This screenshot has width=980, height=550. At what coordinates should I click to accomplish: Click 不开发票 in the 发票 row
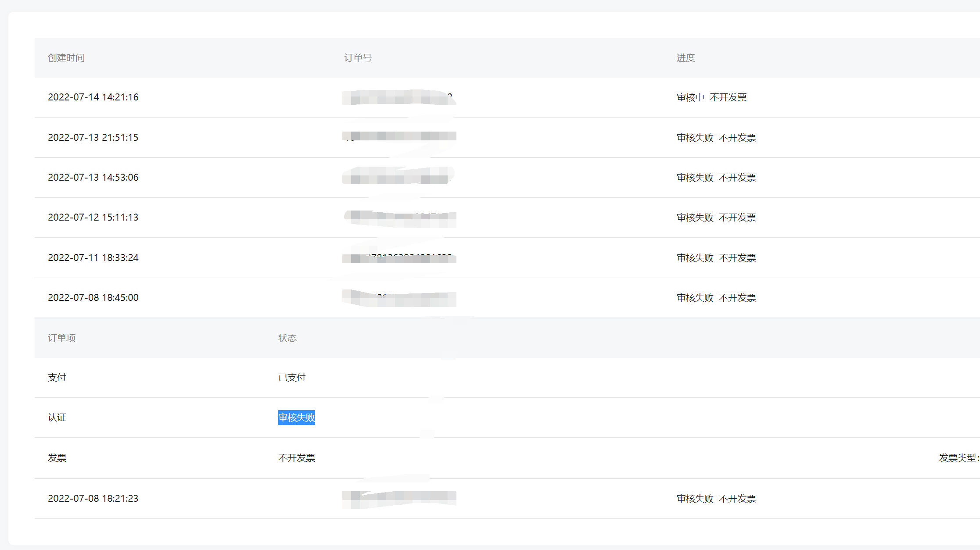(297, 458)
